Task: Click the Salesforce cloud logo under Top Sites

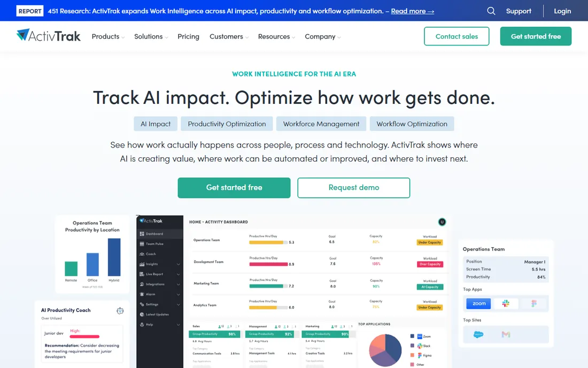Action: 478,334
